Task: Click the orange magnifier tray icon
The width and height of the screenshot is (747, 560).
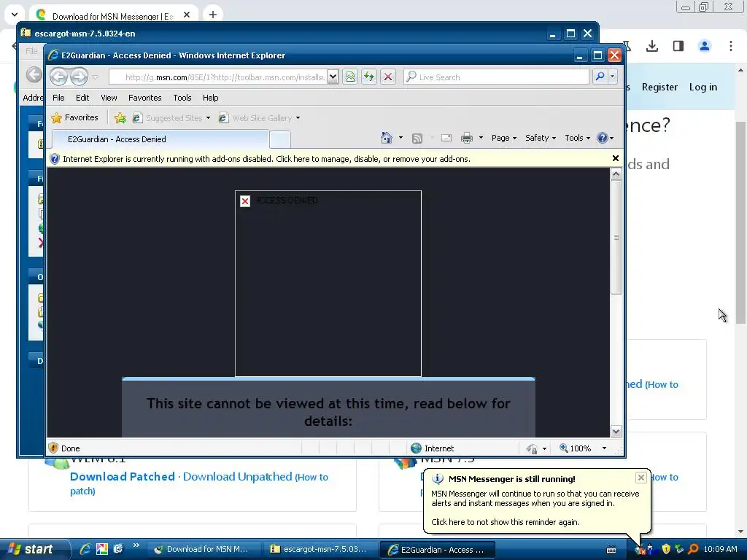Action: point(693,549)
